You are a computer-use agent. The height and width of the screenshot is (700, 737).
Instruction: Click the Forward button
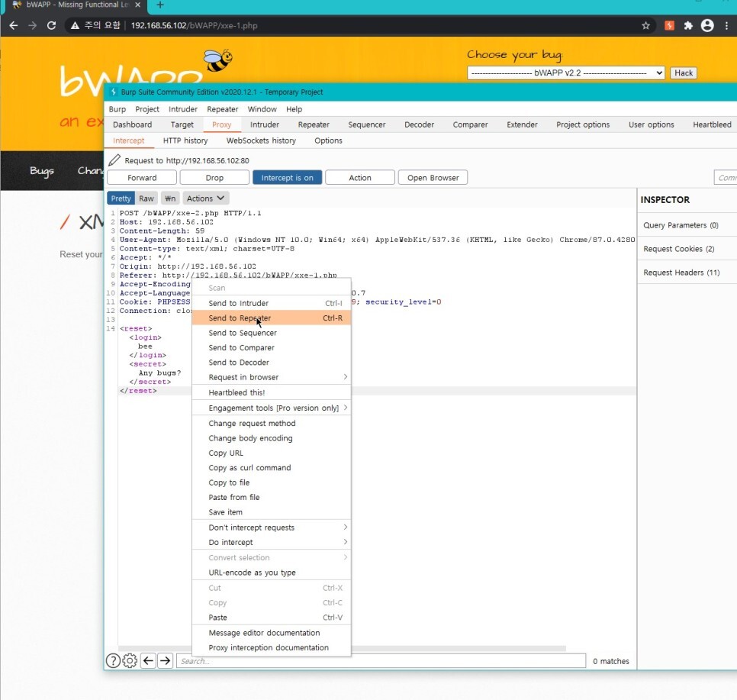point(142,178)
